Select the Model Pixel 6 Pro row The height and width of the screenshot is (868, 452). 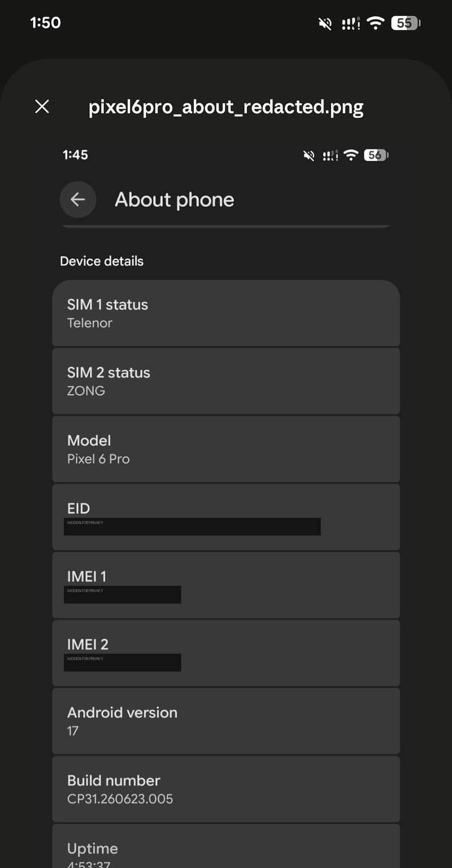226,449
